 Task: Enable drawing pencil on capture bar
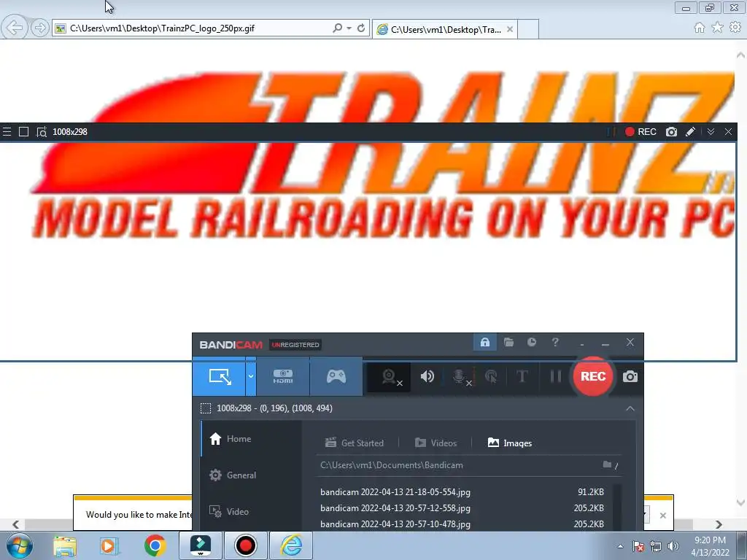pyautogui.click(x=690, y=132)
